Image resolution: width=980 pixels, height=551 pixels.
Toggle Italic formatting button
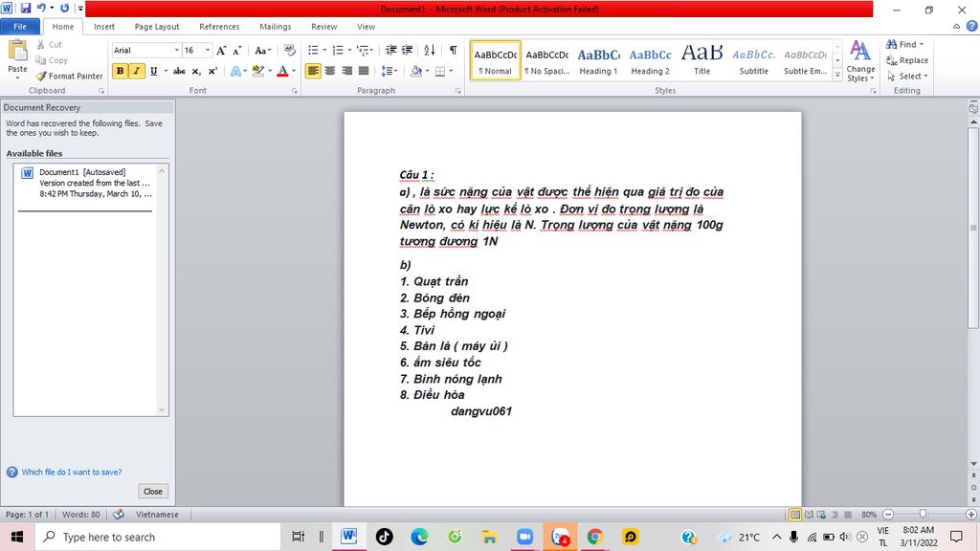(x=136, y=71)
